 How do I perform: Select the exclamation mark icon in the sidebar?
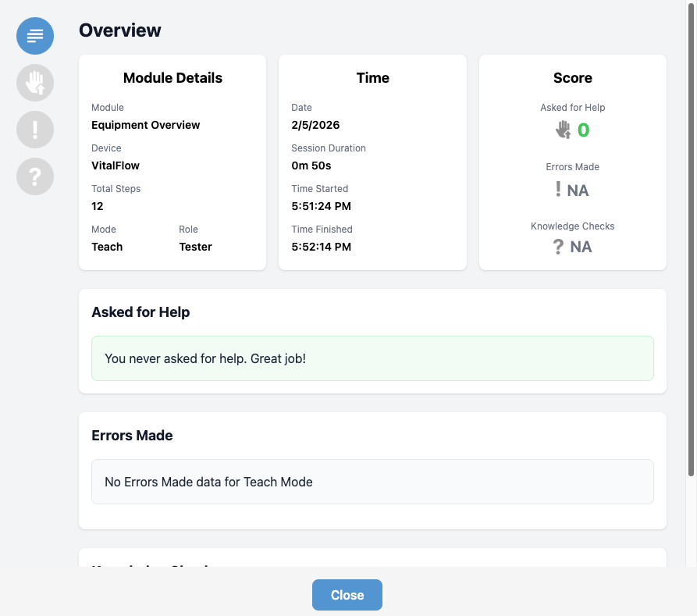click(x=34, y=130)
